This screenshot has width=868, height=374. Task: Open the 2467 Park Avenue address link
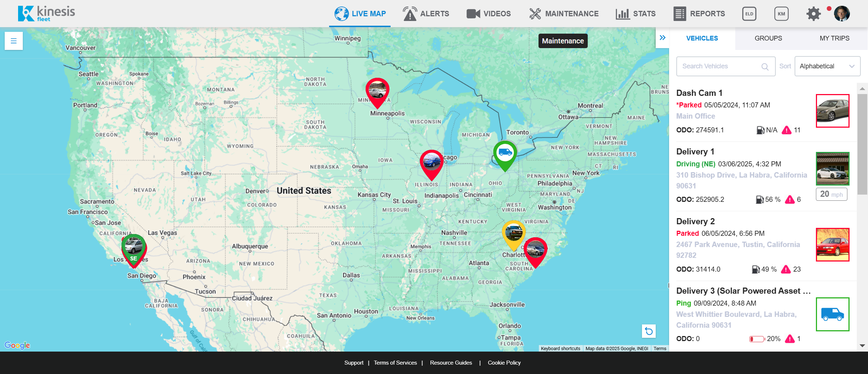(738, 250)
